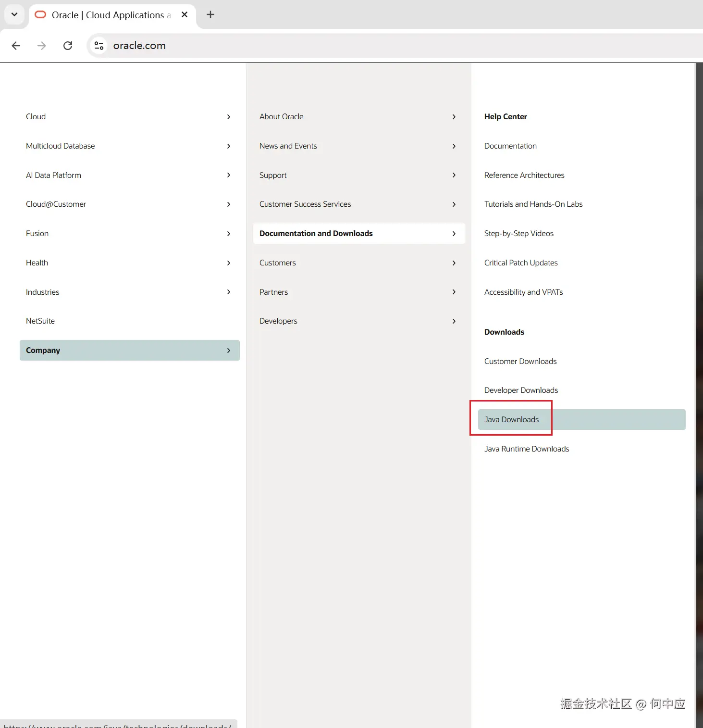Screen dimensions: 703x728
Task: Open Customer Downloads link
Action: [520, 362]
